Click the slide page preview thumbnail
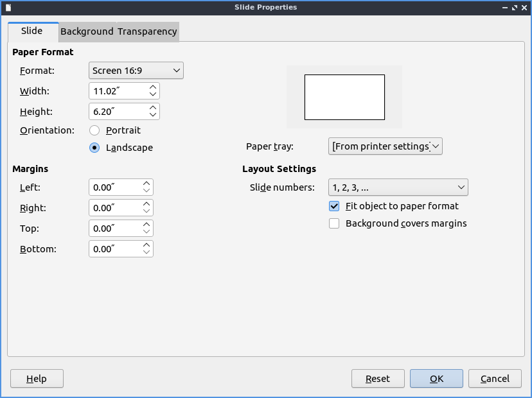Viewport: 532px width, 398px height. click(344, 97)
